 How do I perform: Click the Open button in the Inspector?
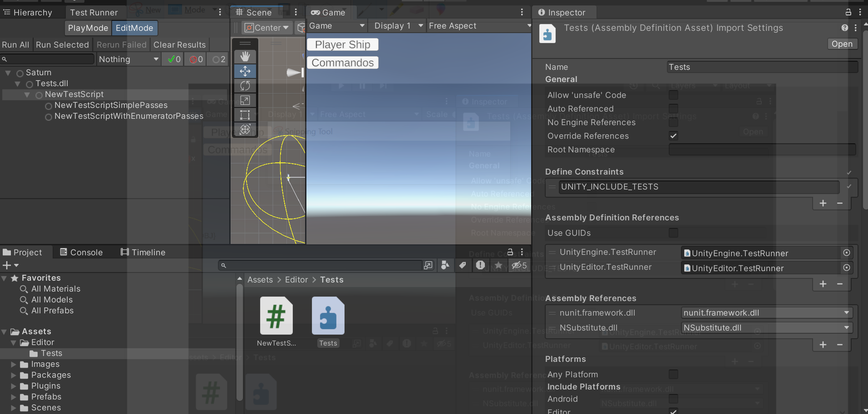pos(842,44)
